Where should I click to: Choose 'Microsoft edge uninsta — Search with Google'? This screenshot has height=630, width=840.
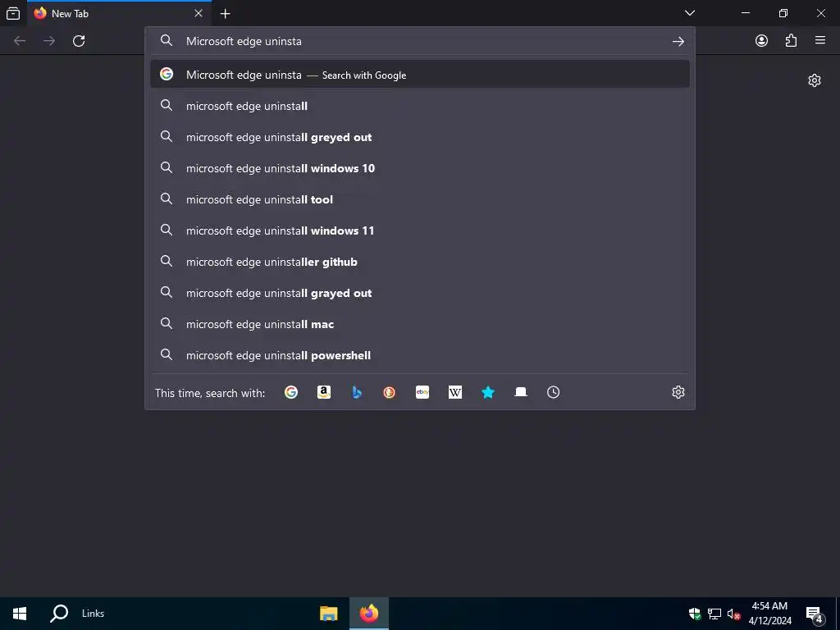pyautogui.click(x=420, y=75)
